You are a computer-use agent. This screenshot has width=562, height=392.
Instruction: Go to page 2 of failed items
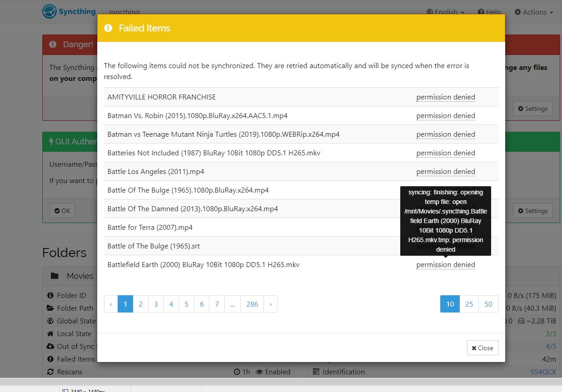(141, 304)
